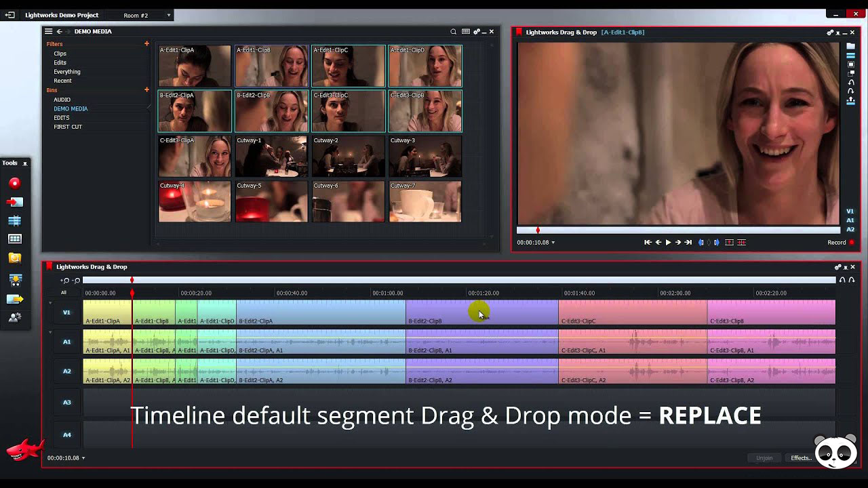Toggle the A4 track header in timeline

coord(66,435)
